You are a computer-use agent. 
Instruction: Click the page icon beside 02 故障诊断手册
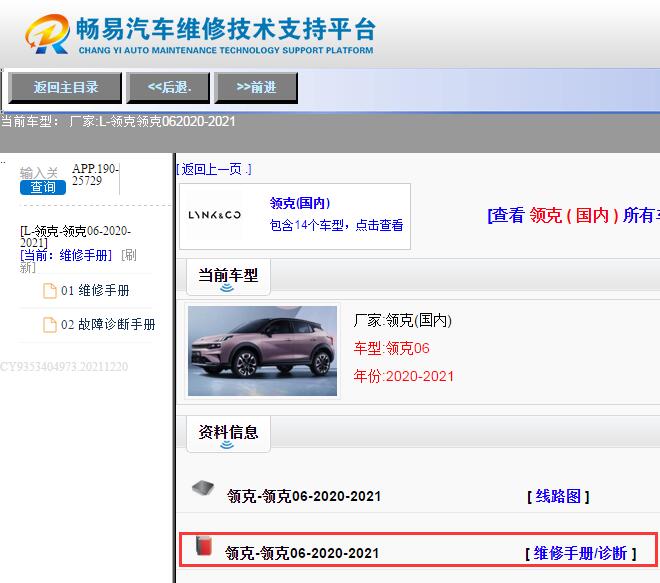pyautogui.click(x=49, y=325)
